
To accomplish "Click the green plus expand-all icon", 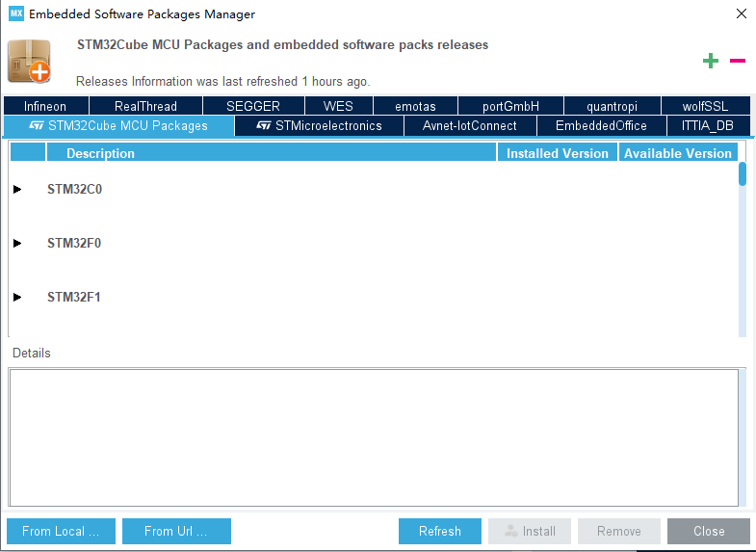I will click(710, 61).
